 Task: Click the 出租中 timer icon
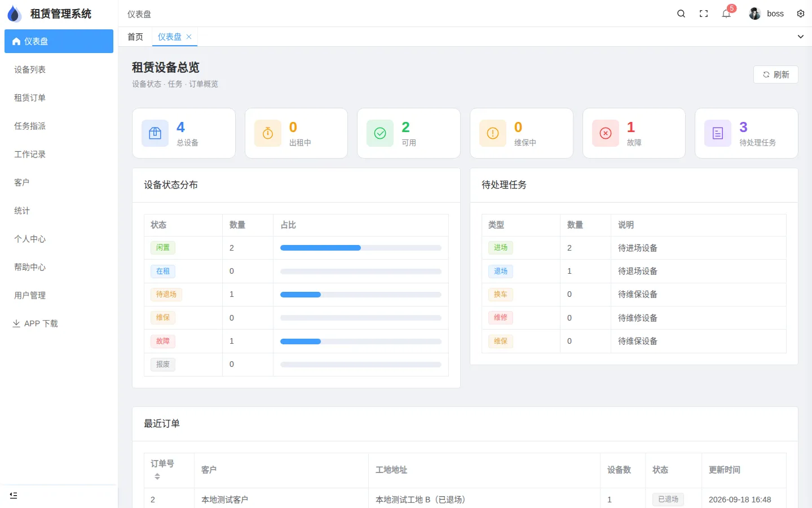point(268,133)
